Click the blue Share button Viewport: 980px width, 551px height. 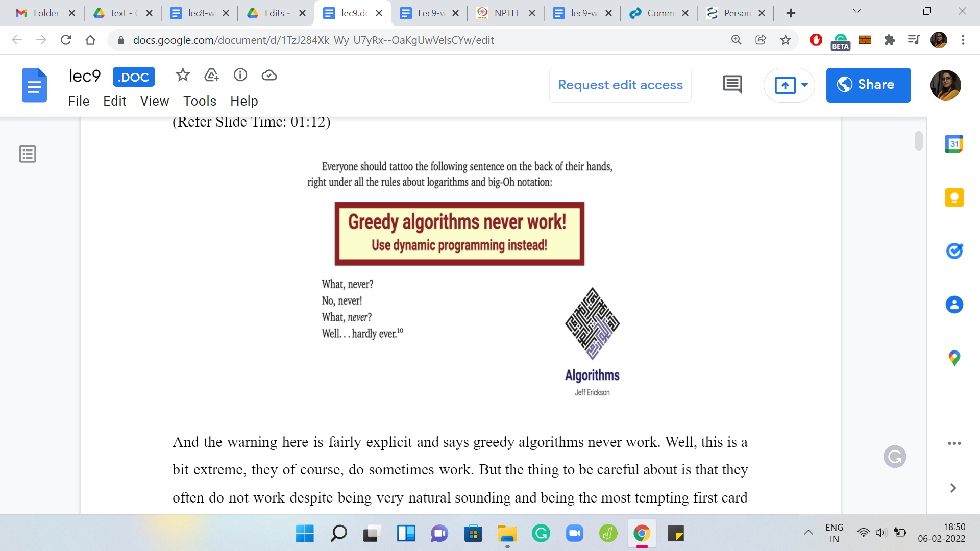point(868,85)
